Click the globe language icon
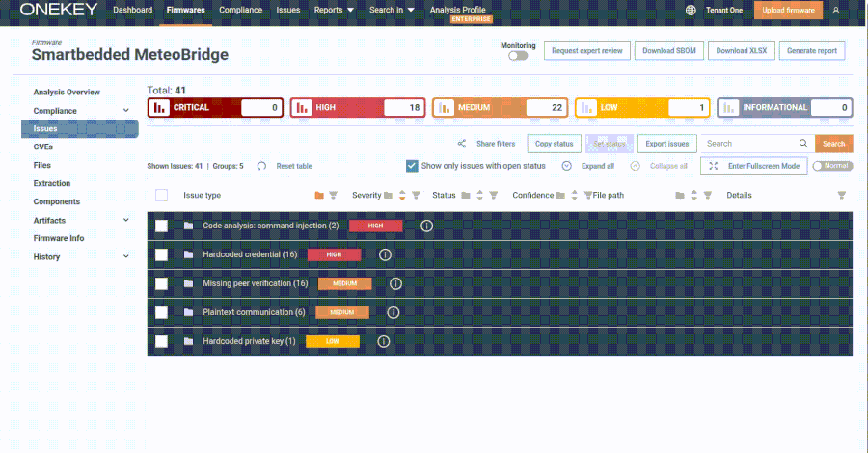The height and width of the screenshot is (453, 868). click(691, 10)
